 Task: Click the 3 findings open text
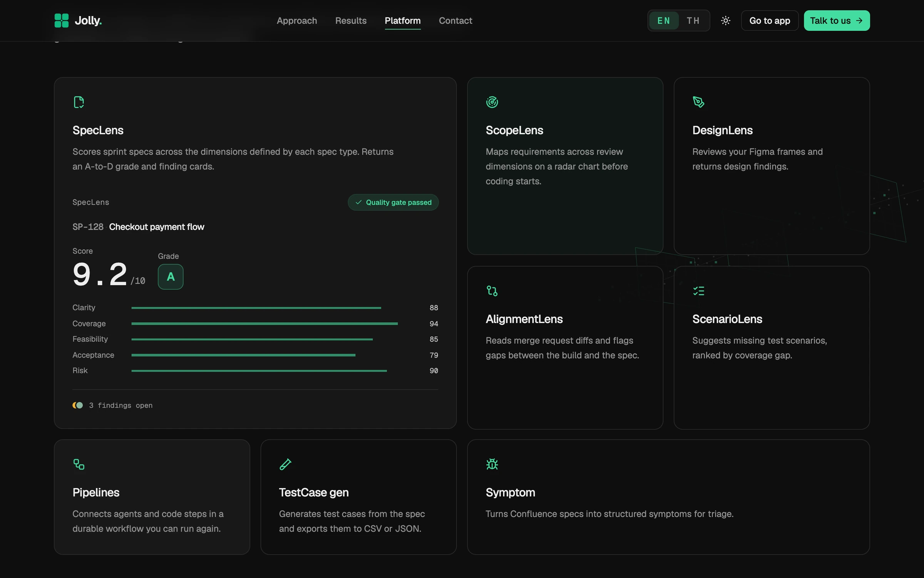121,405
